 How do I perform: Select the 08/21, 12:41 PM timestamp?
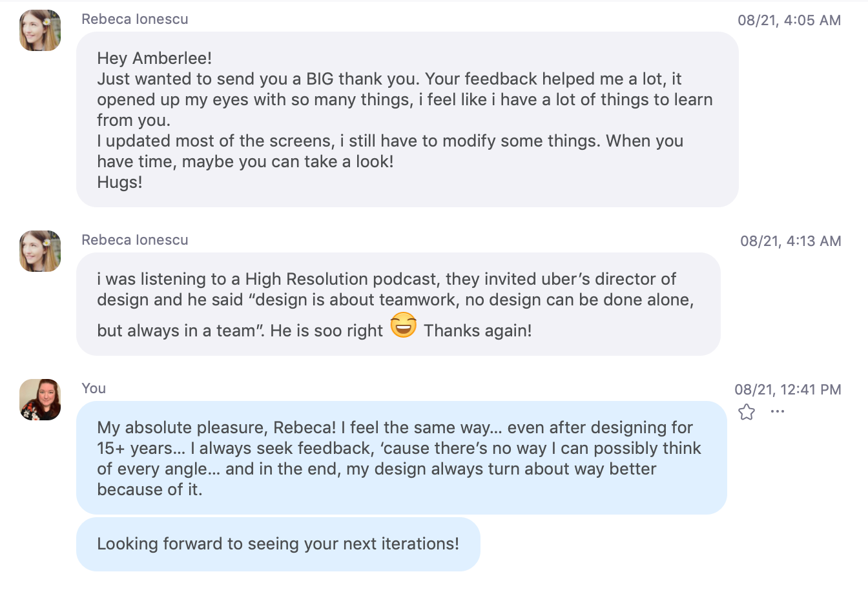click(788, 390)
